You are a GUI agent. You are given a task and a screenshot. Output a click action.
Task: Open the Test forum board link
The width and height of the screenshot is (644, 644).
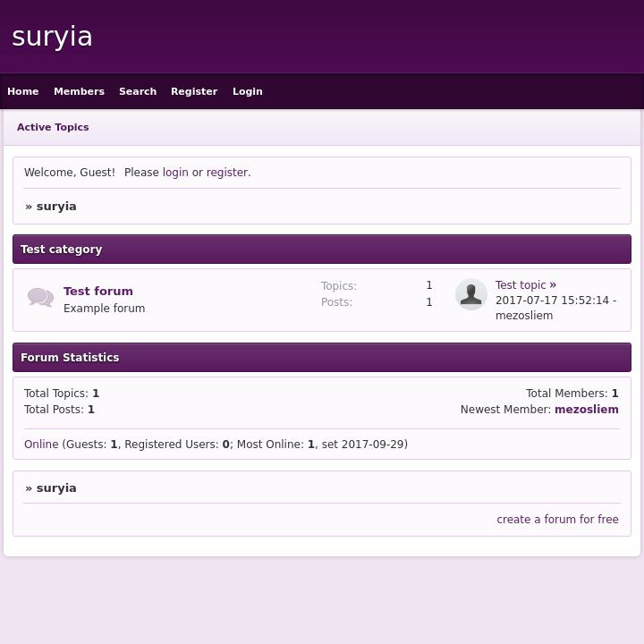[98, 292]
